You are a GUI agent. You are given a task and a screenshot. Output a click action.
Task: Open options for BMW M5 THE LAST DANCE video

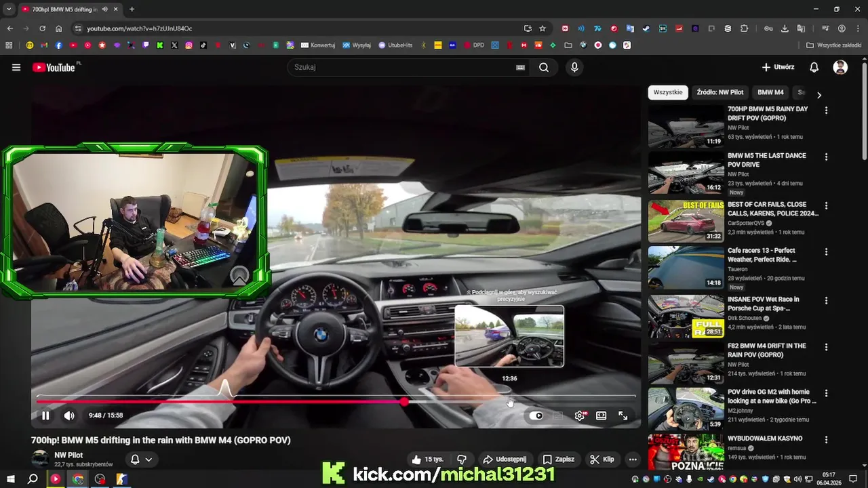click(826, 157)
